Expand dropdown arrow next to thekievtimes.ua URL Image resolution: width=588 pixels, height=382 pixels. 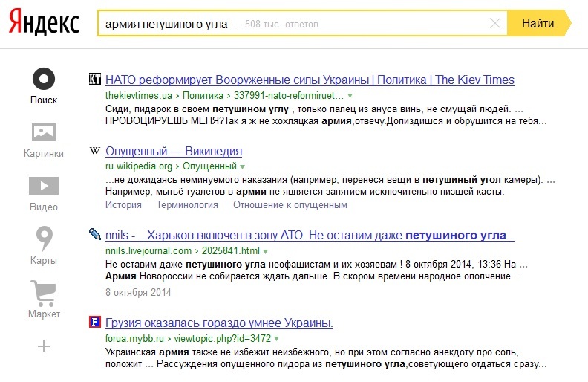point(350,96)
